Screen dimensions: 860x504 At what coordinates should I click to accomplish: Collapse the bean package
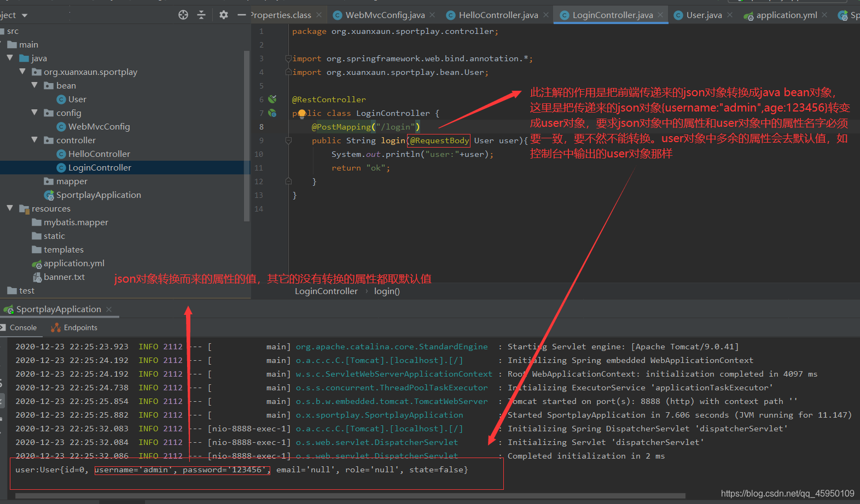34,85
